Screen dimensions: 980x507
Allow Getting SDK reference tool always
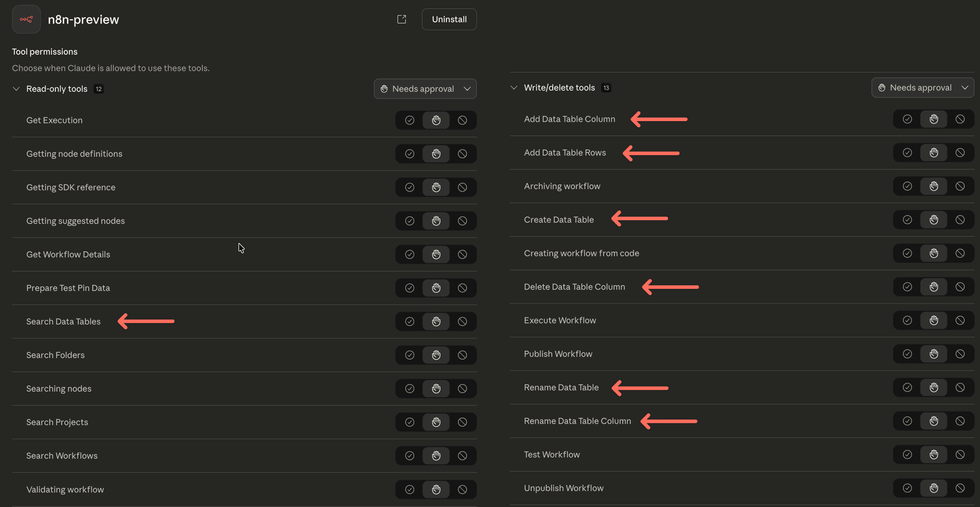coord(410,187)
